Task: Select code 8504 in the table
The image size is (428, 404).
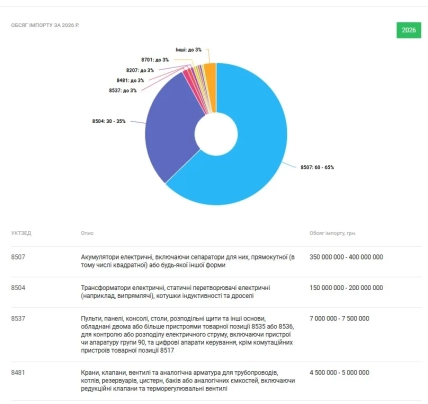Action: (18, 288)
